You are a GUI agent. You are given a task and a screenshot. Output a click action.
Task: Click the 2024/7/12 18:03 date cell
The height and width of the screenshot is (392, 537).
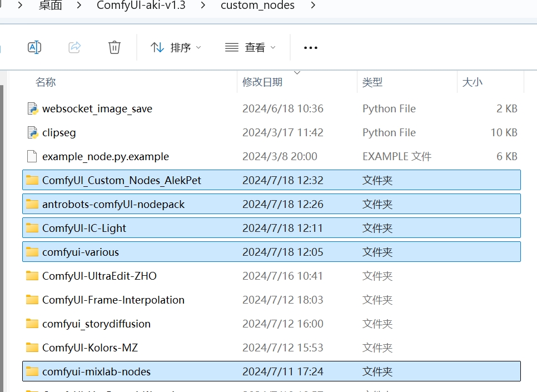(x=283, y=300)
